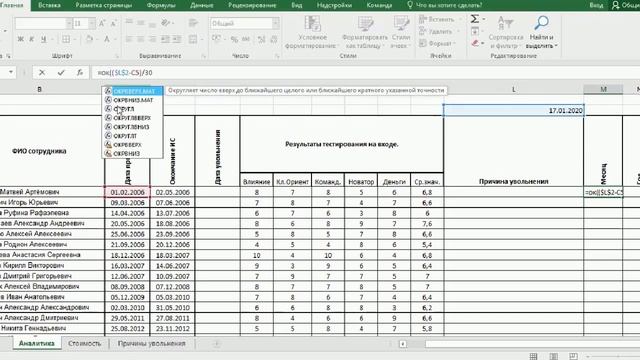Viewport: 640px width, 360px height.
Task: Select ОКРВНИЗ.МАТ in the autocomplete list
Action: click(133, 100)
